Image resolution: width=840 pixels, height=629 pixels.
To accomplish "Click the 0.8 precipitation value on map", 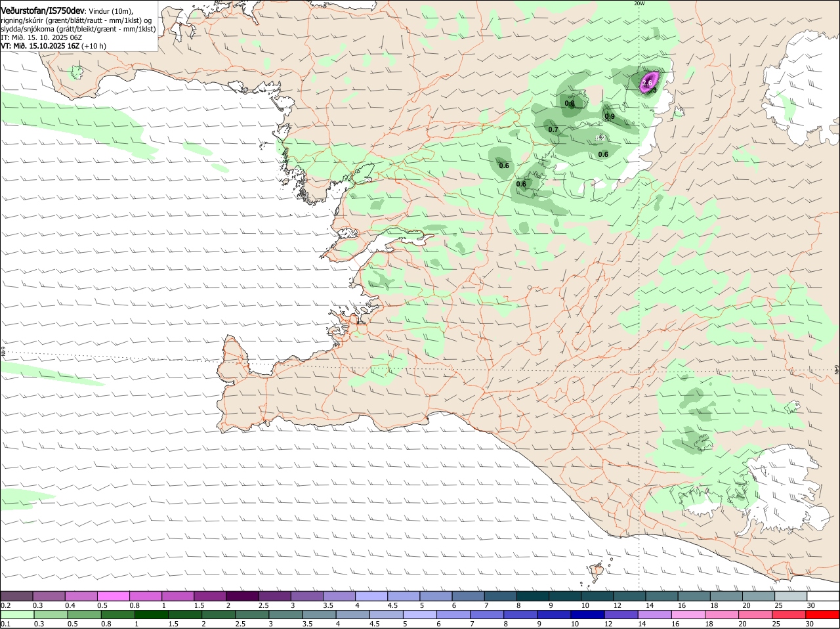I will pyautogui.click(x=570, y=103).
